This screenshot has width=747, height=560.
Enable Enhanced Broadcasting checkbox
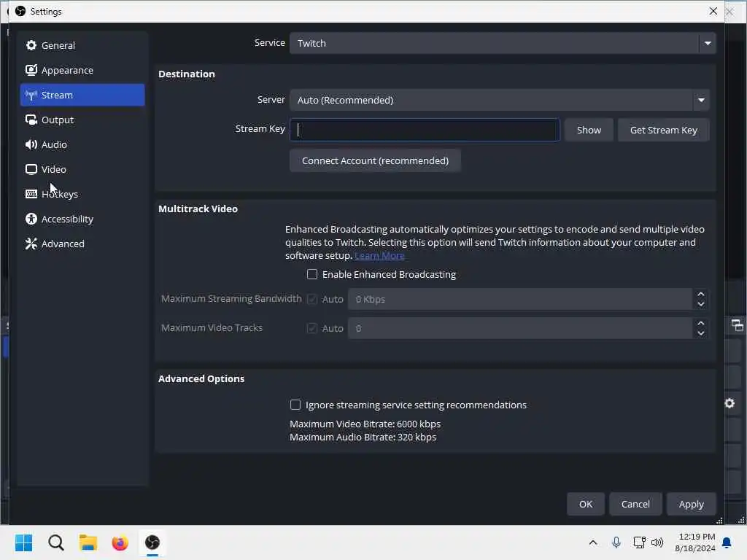click(312, 274)
